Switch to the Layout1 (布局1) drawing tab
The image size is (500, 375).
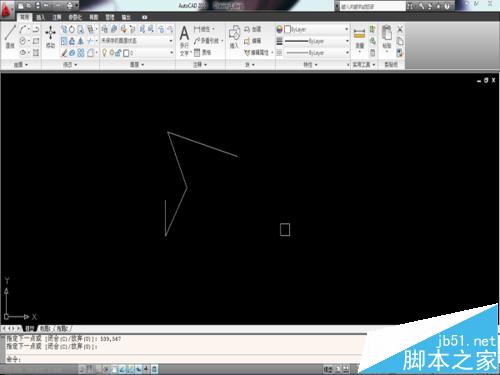pyautogui.click(x=45, y=329)
